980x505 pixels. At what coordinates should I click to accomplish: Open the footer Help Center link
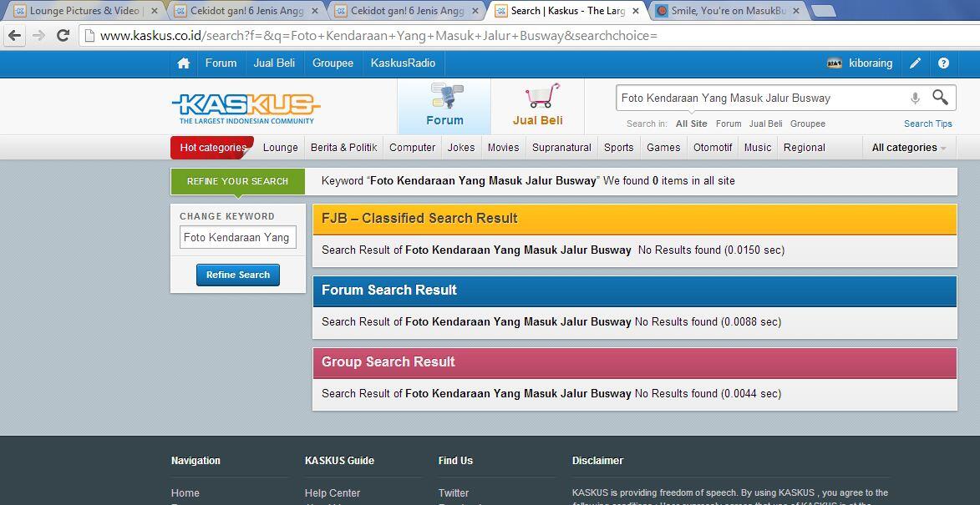tap(333, 492)
